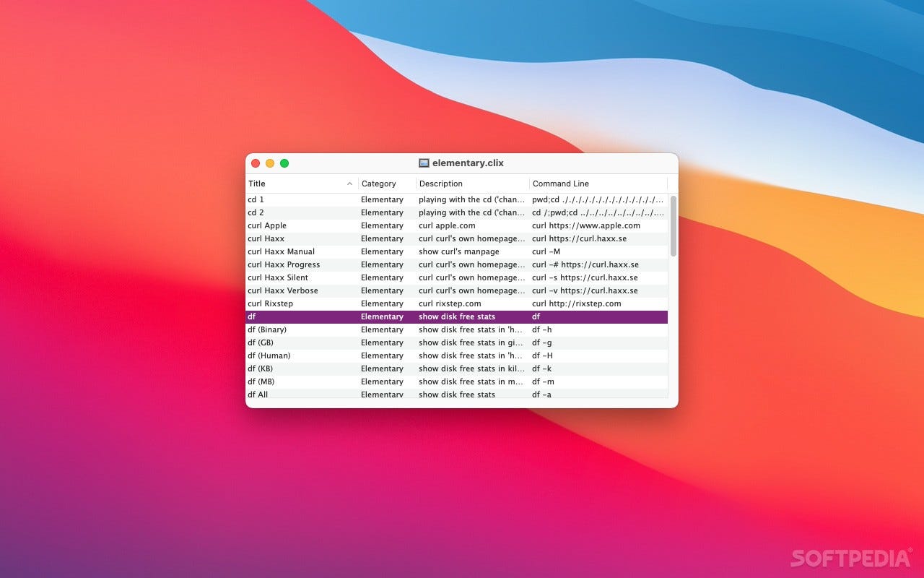Click the 'df -m' command cell
924x578 pixels.
pyautogui.click(x=543, y=381)
